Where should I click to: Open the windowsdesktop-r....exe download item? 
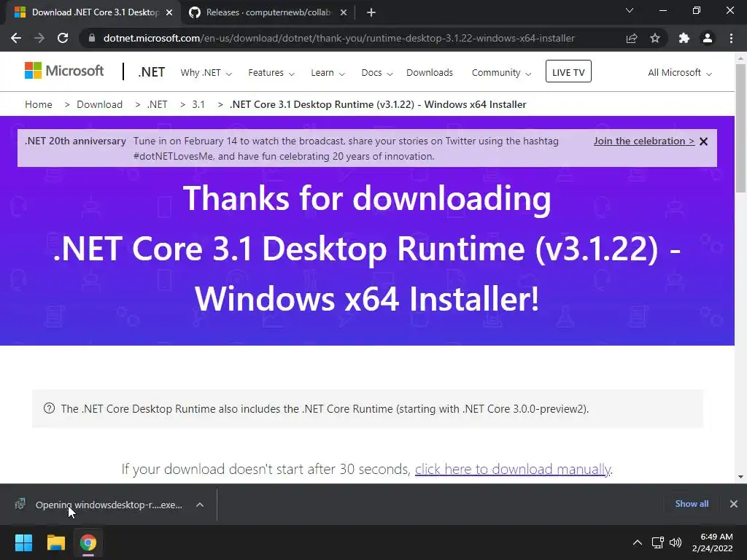[x=109, y=505]
